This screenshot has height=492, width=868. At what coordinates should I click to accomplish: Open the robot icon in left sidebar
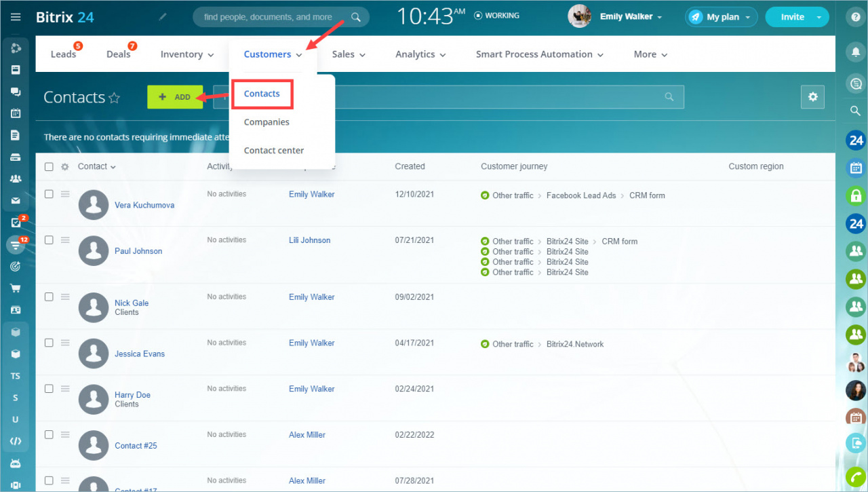16,463
